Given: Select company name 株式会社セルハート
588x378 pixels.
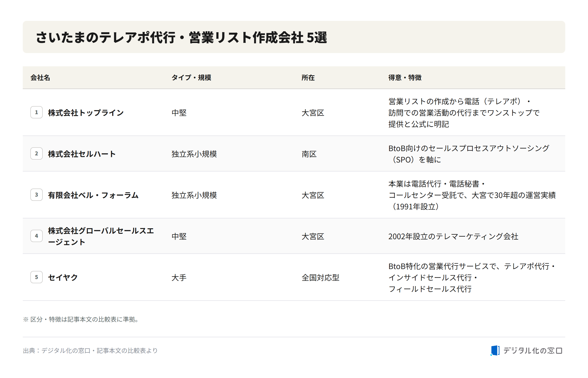Looking at the screenshot, I should pos(82,154).
